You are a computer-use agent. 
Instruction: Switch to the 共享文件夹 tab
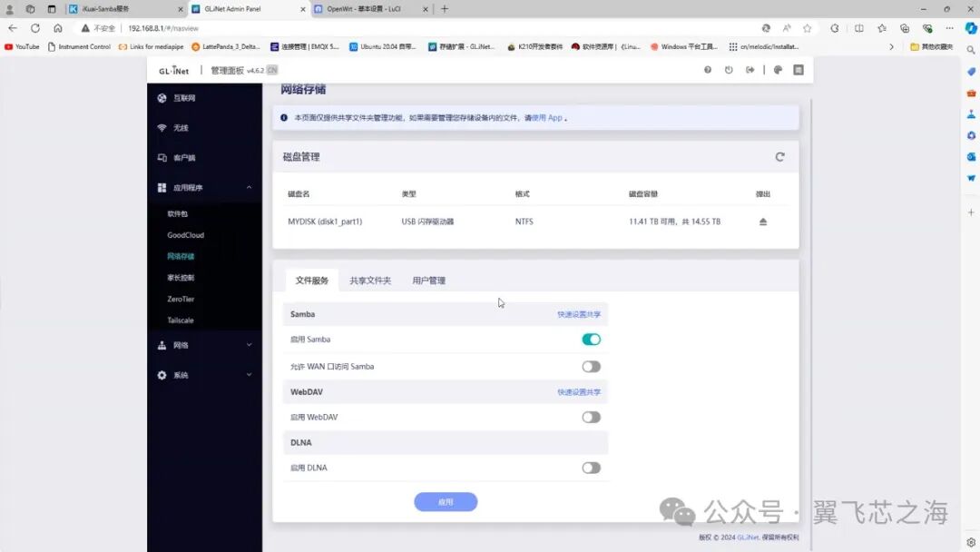click(370, 280)
